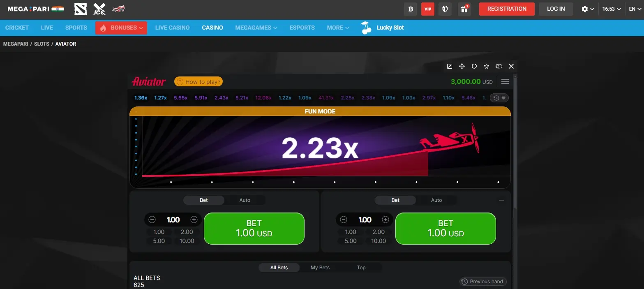
Task: Click right panel bet amount field
Action: pos(365,220)
